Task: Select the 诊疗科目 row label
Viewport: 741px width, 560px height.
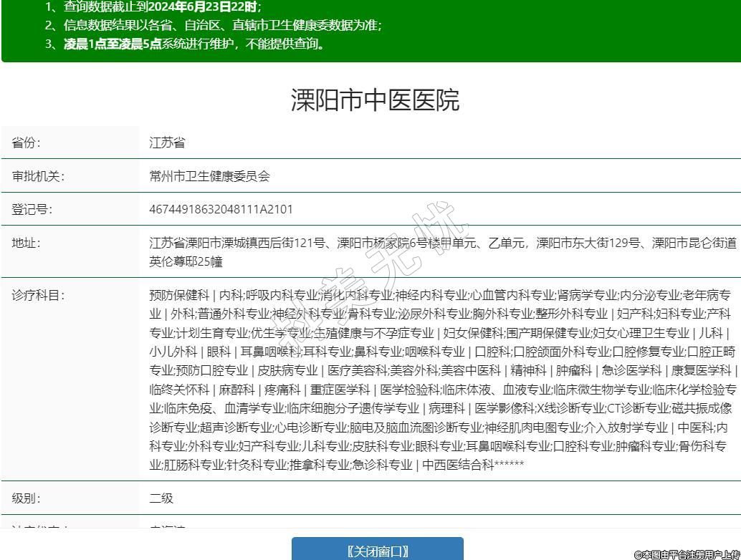Action: pyautogui.click(x=38, y=295)
